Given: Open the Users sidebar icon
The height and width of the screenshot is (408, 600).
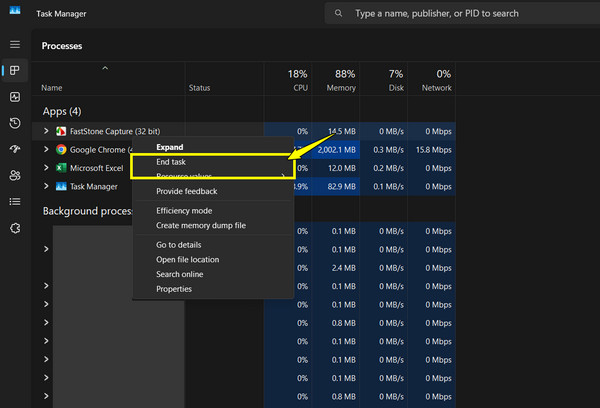Looking at the screenshot, I should 15,175.
